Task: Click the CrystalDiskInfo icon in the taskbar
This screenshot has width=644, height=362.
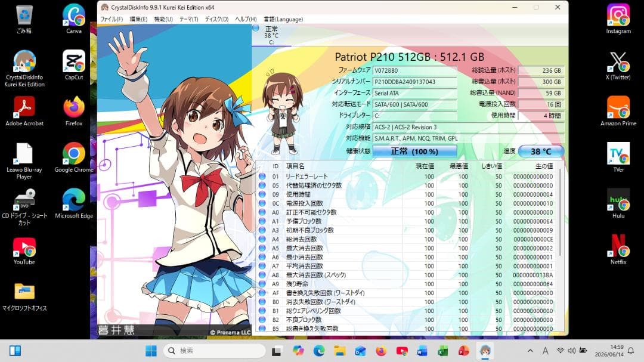Action: (x=485, y=351)
